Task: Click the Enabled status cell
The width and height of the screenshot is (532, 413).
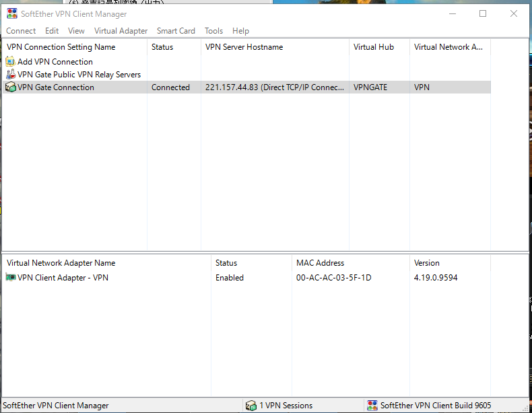Action: coord(230,278)
